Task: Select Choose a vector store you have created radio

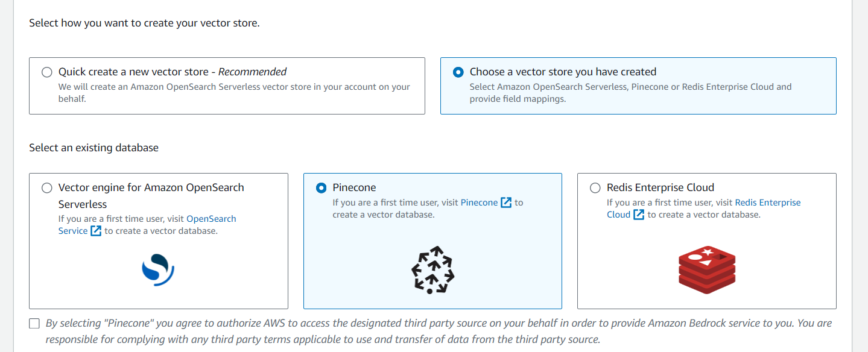Action: click(458, 72)
